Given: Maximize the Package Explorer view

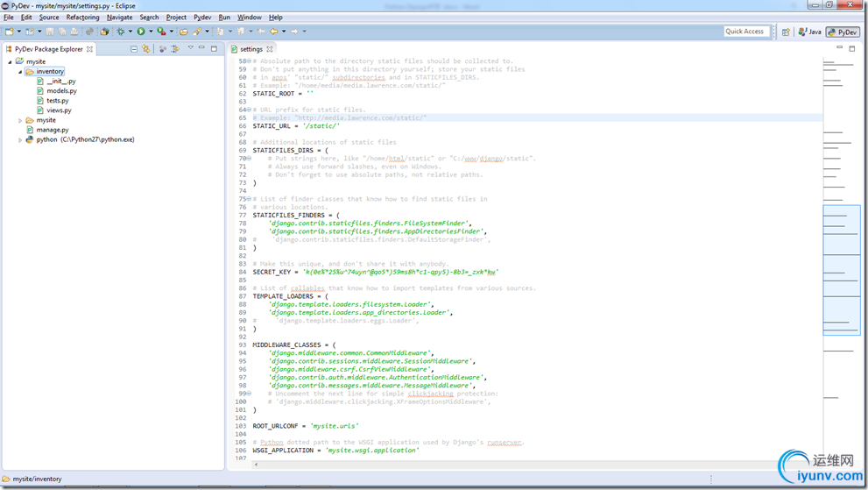Looking at the screenshot, I should [x=215, y=49].
